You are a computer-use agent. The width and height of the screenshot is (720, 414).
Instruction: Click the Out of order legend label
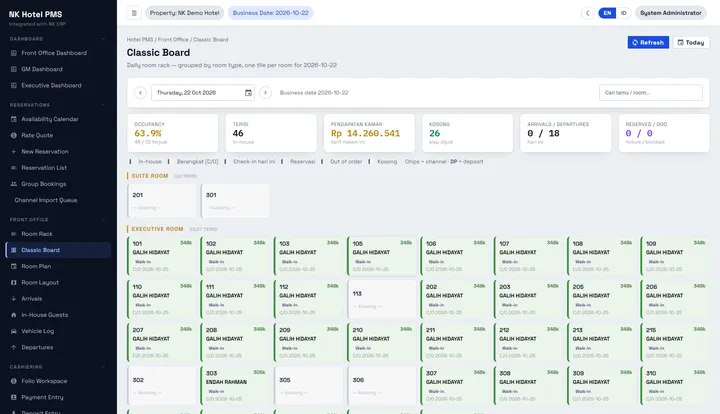coord(346,162)
